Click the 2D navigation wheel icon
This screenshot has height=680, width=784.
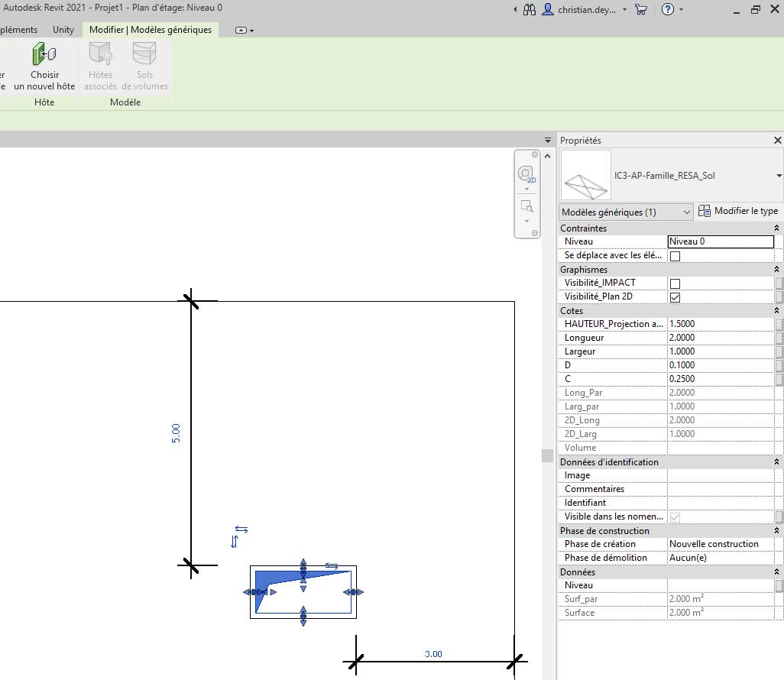click(526, 173)
